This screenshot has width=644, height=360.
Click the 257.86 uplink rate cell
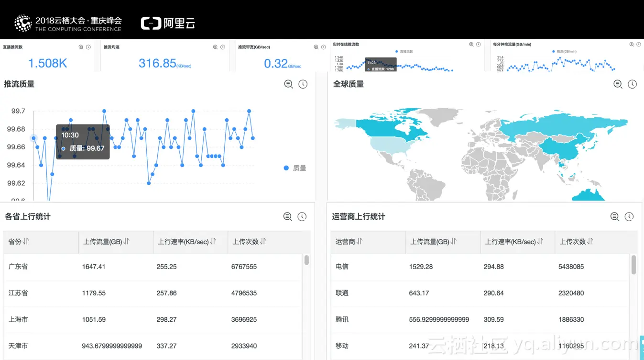pyautogui.click(x=166, y=293)
